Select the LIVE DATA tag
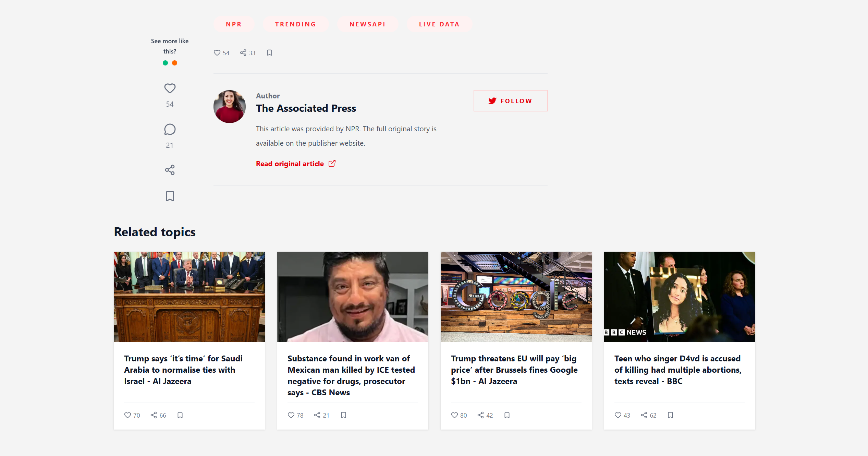This screenshot has width=868, height=456. pyautogui.click(x=439, y=24)
